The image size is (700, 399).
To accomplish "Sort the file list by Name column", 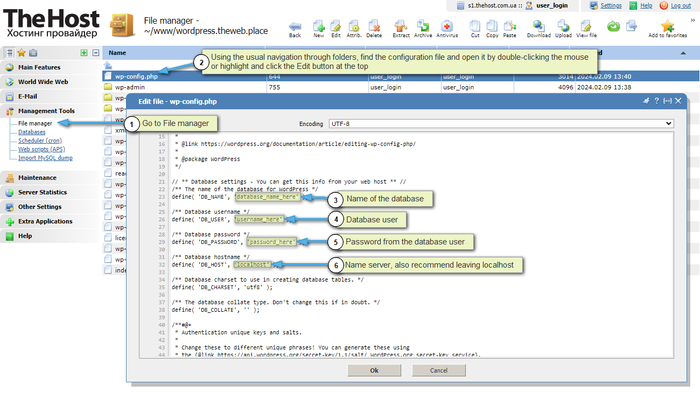I will pyautogui.click(x=117, y=53).
